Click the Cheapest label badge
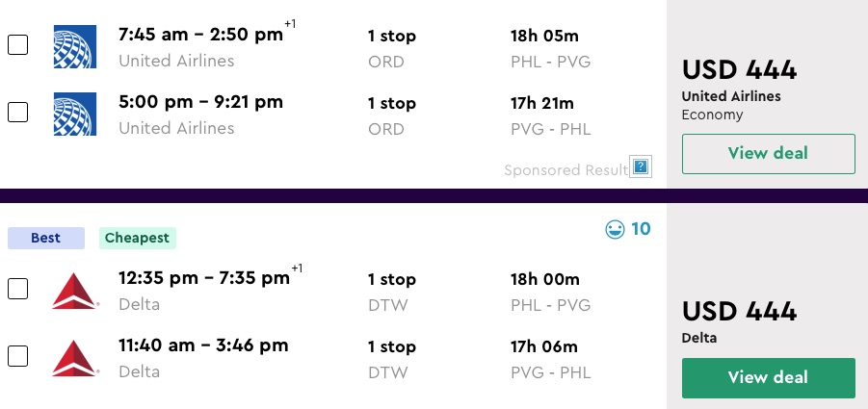868x409 pixels. 136,238
